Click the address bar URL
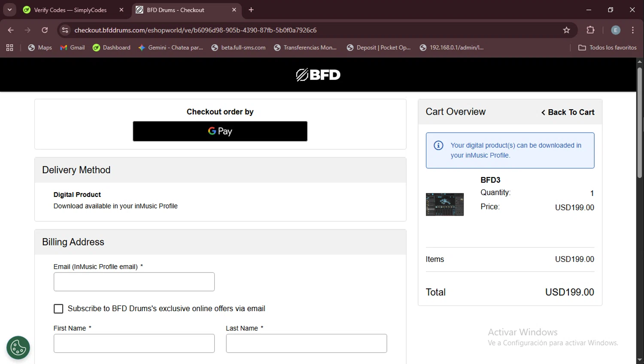 point(195,30)
